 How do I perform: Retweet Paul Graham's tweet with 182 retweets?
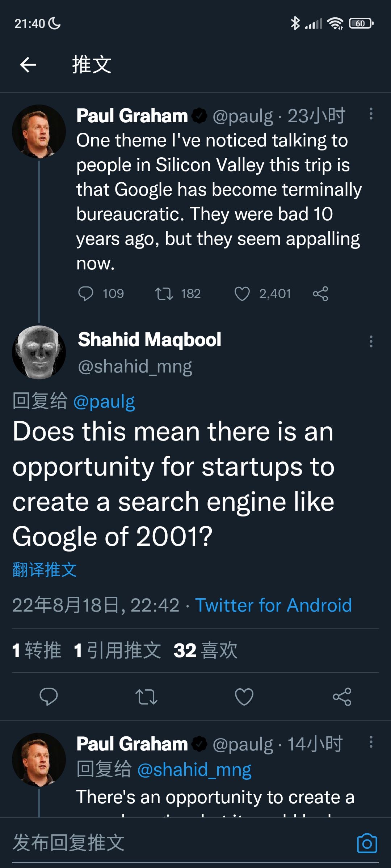tap(164, 294)
